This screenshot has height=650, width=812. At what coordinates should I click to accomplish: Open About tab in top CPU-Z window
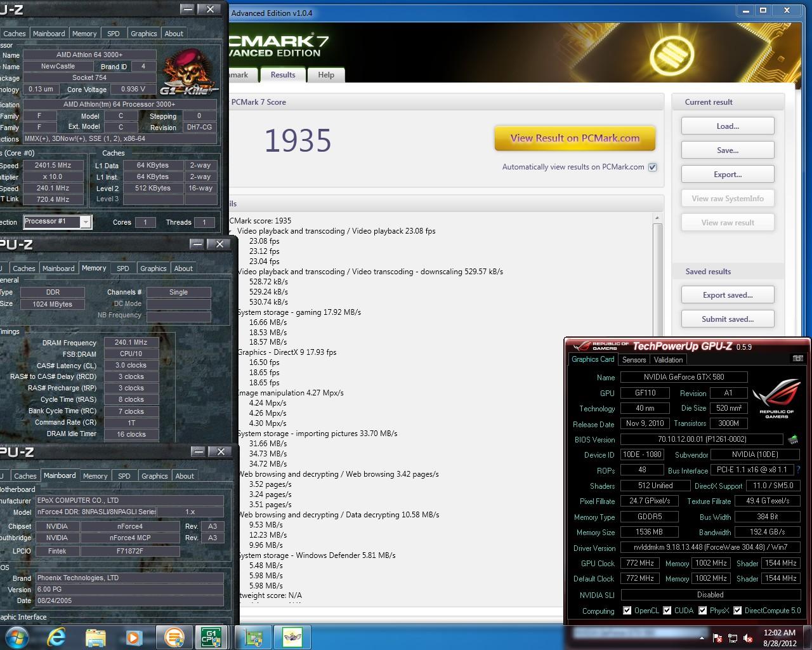click(x=174, y=34)
